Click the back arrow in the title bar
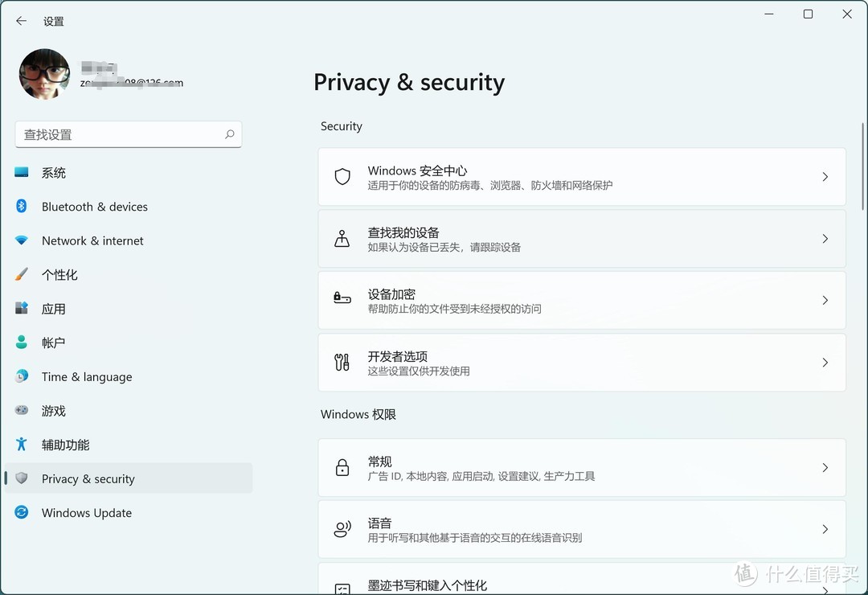868x595 pixels. [21, 21]
